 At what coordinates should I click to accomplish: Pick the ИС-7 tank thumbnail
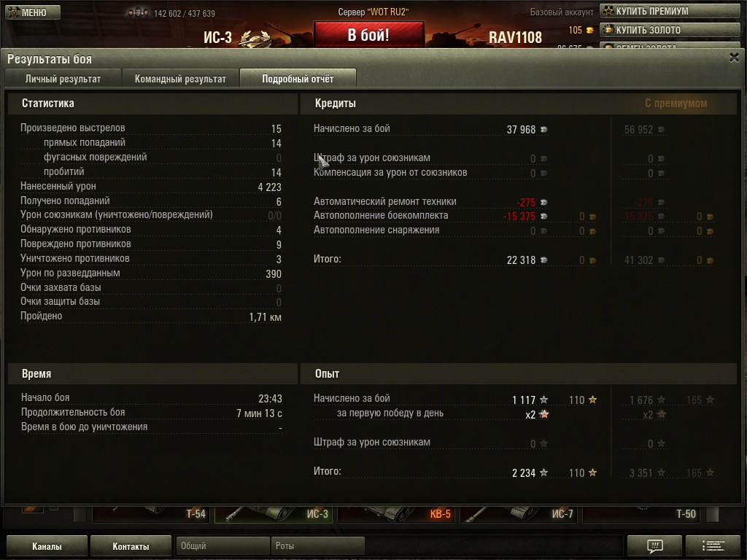[x=518, y=514]
